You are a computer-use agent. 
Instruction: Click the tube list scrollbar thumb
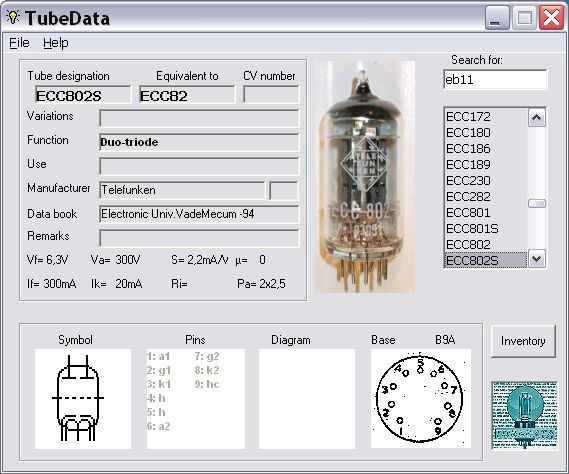[537, 204]
